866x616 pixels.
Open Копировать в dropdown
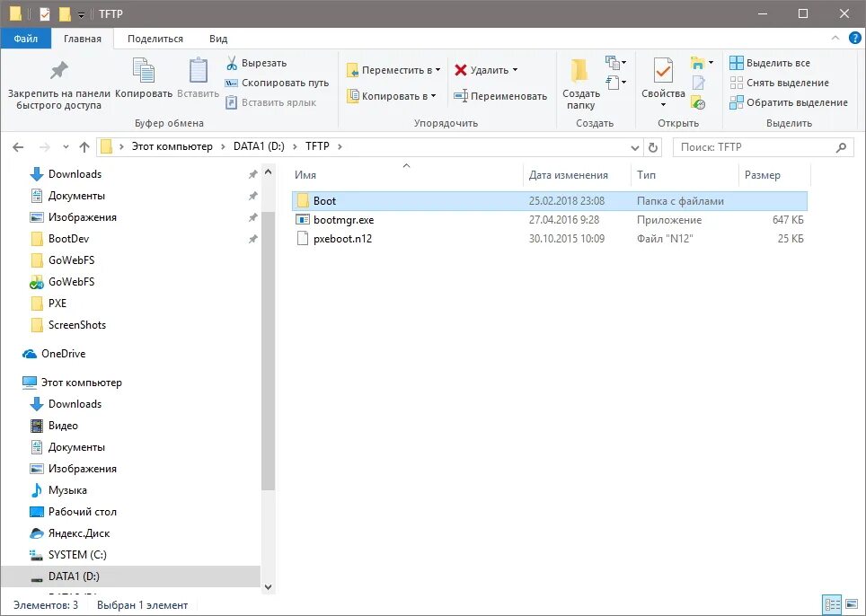click(x=391, y=96)
